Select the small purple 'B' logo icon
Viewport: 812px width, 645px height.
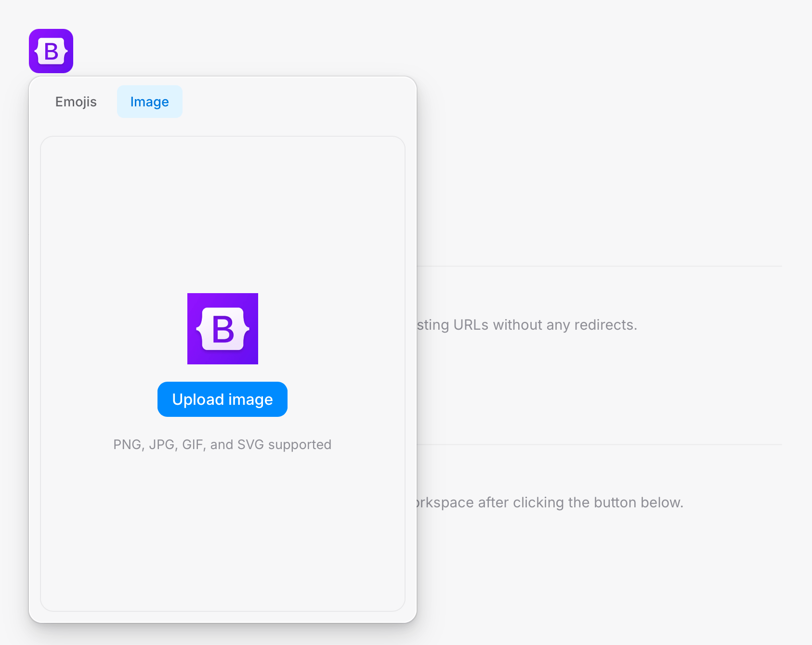[51, 51]
